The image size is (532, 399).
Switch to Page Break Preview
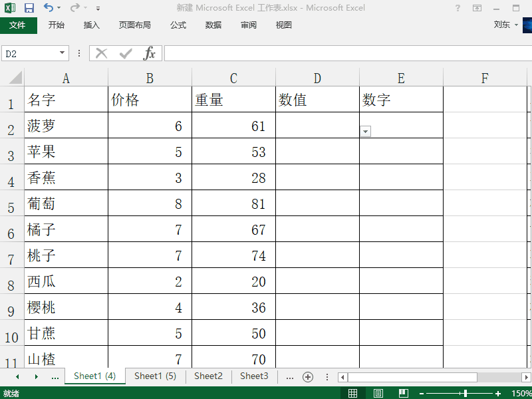point(404,393)
